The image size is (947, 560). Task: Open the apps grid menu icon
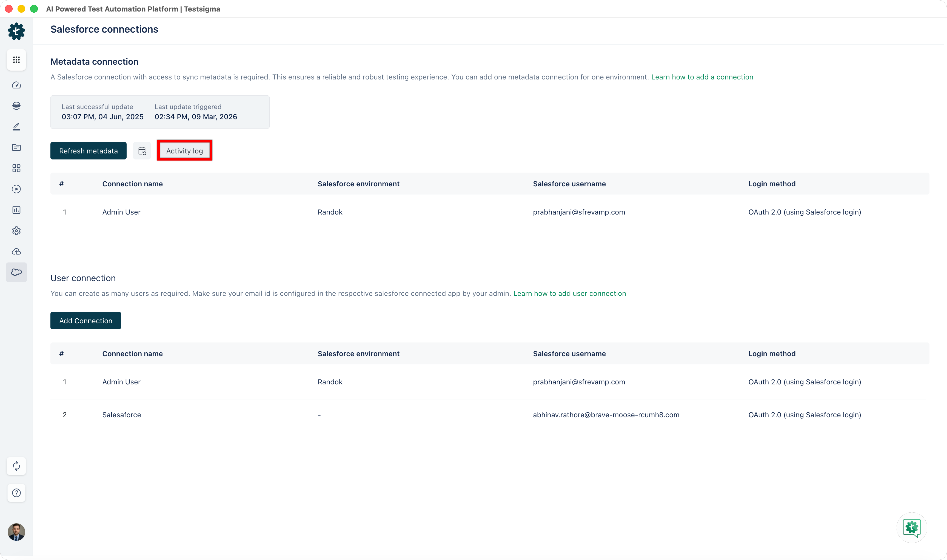point(16,60)
